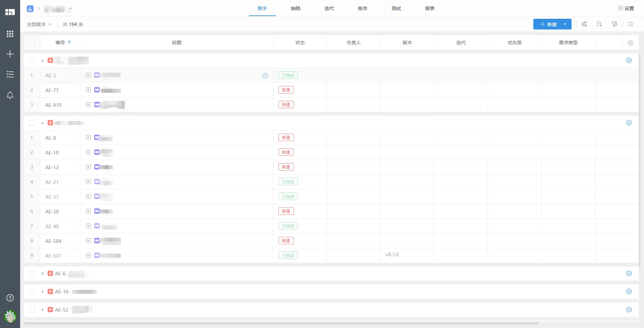Select the AE-6 group checkbox
The image size is (644, 328).
pyautogui.click(x=32, y=274)
